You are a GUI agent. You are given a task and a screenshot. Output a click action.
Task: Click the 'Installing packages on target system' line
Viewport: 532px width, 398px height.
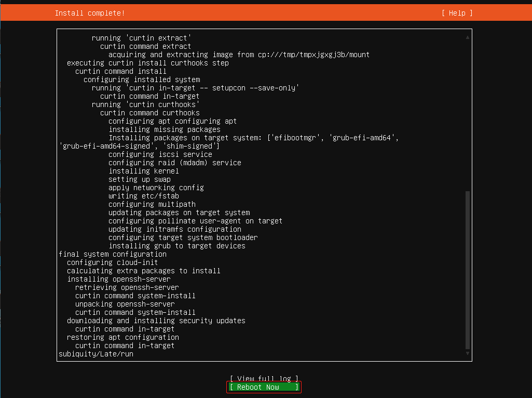(253, 138)
